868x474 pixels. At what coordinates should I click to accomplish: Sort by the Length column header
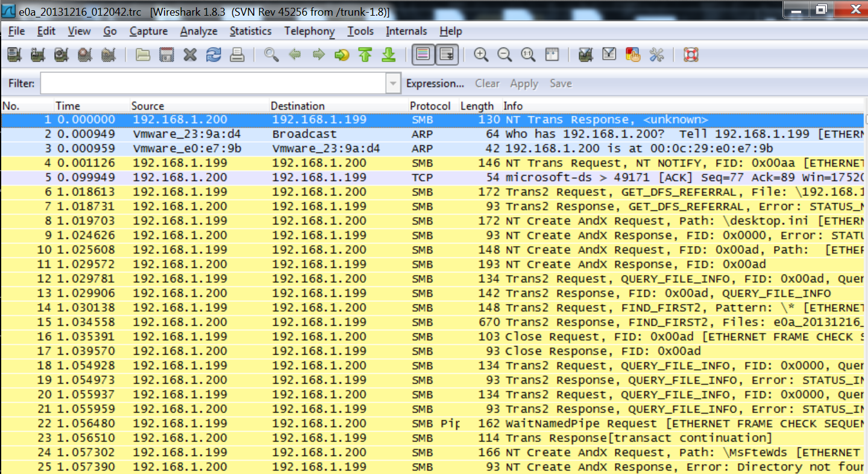(480, 106)
